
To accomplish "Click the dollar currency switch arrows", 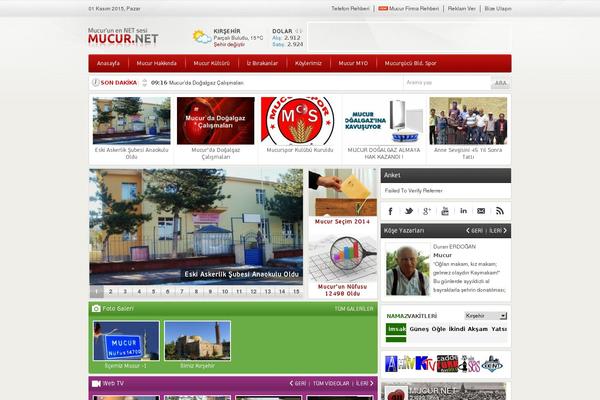I will point(299,31).
